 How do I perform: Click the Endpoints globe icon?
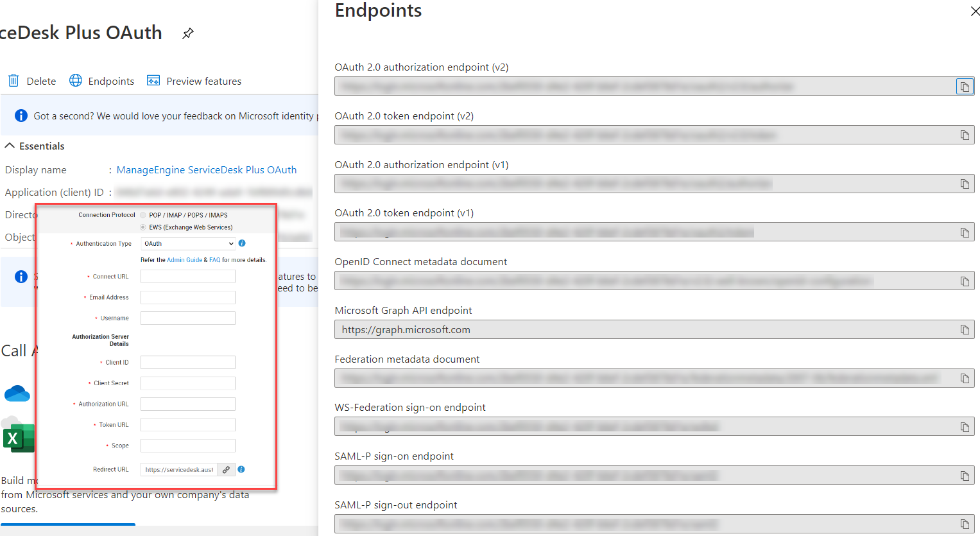pyautogui.click(x=76, y=81)
